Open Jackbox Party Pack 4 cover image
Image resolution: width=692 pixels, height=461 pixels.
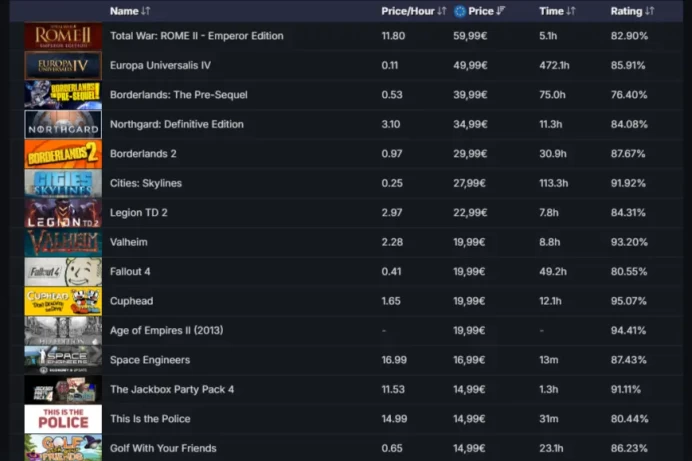[x=63, y=390]
